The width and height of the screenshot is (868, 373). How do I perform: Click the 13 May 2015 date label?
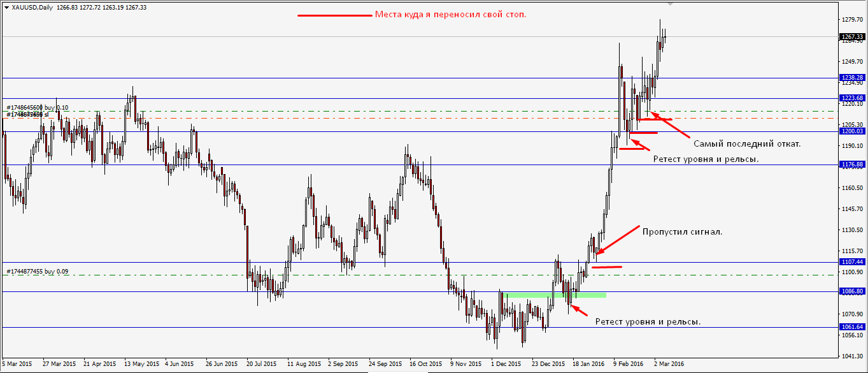coord(141,364)
